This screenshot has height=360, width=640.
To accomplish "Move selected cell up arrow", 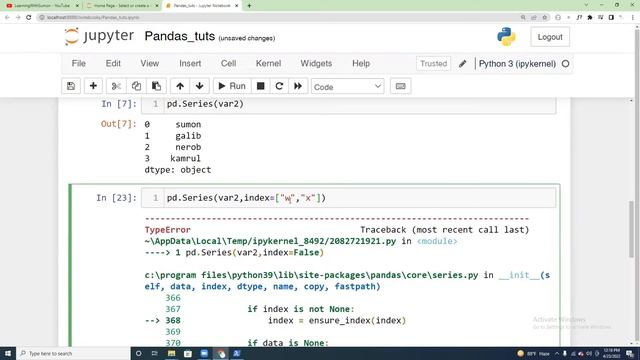I will pos(180,86).
